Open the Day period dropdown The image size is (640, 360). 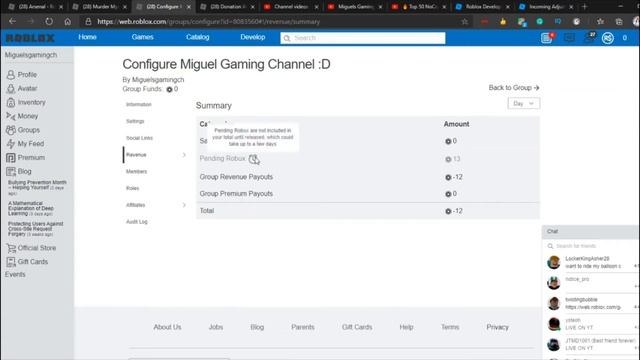[x=524, y=104]
